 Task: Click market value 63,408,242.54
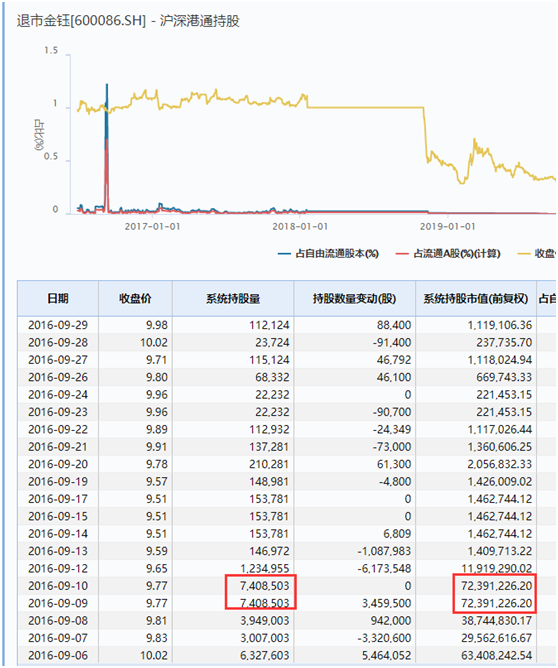497,656
